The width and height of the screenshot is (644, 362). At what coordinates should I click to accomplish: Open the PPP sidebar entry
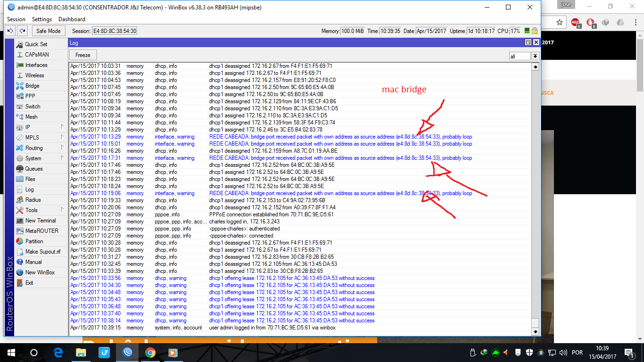(30, 96)
